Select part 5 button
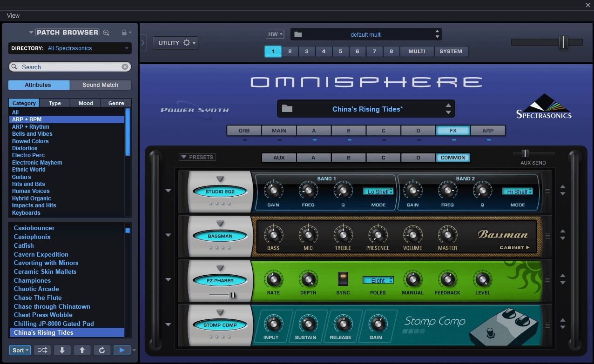This screenshot has width=594, height=364. coord(341,51)
